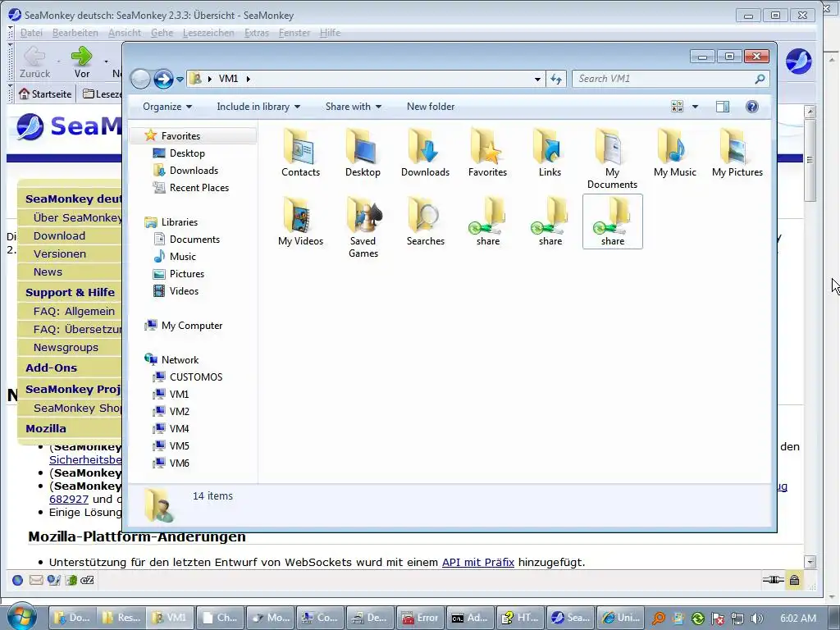Open recent pages dropdown near nav arrows
840x630 pixels.
pyautogui.click(x=180, y=80)
